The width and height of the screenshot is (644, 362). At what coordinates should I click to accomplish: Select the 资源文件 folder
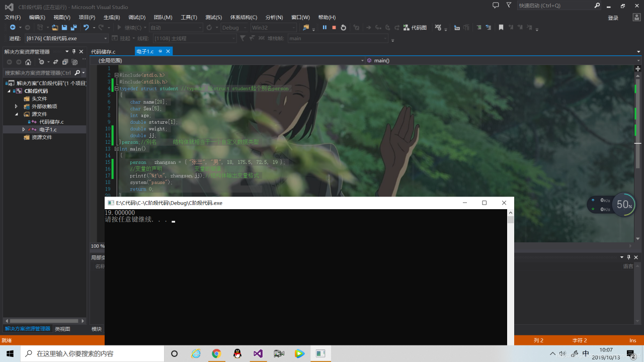[42, 137]
